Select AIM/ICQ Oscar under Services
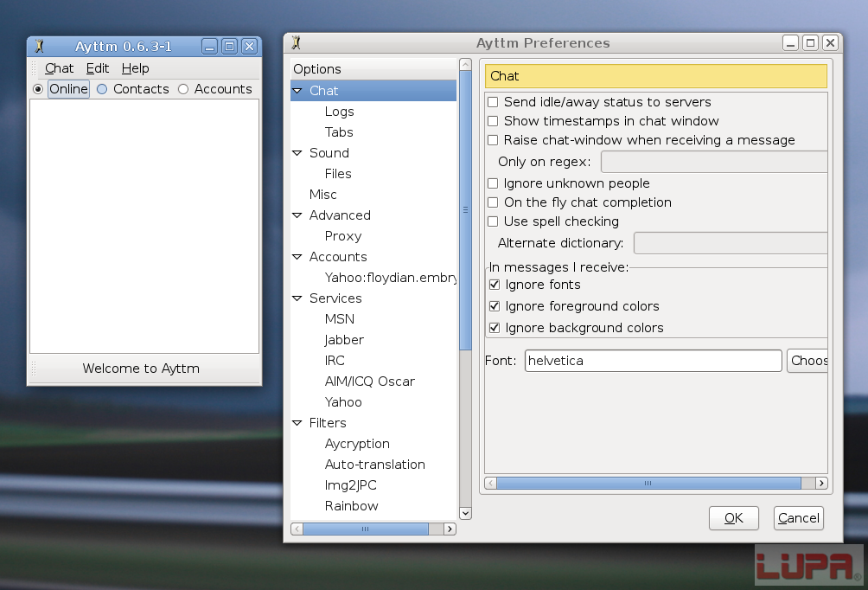Screen dimensions: 868x590 pos(369,382)
